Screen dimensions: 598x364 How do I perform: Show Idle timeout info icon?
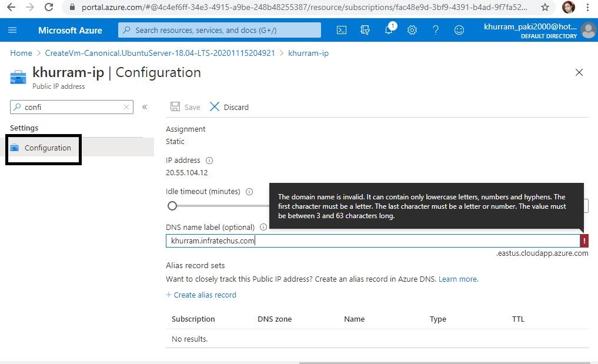[249, 192]
